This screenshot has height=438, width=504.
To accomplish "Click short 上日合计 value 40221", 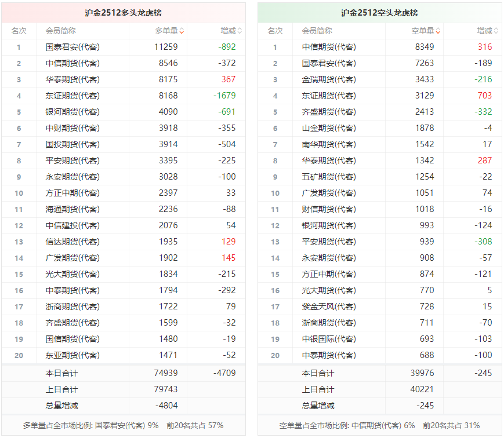I will pos(422,389).
